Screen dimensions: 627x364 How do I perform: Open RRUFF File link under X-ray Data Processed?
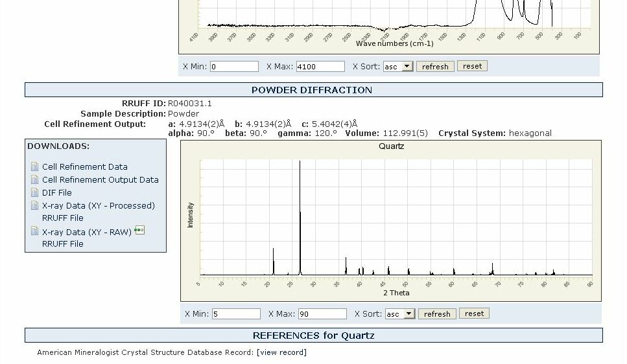(63, 218)
